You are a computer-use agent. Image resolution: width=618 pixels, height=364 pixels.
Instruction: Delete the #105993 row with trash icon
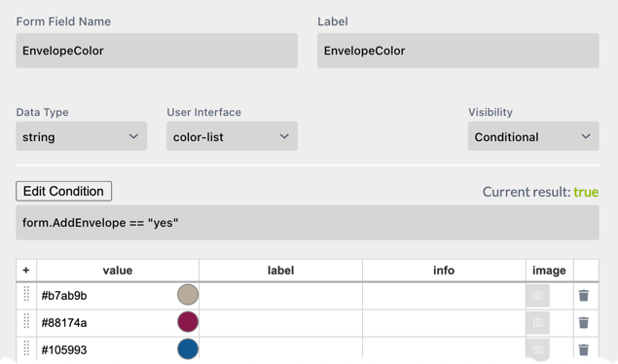coord(584,349)
